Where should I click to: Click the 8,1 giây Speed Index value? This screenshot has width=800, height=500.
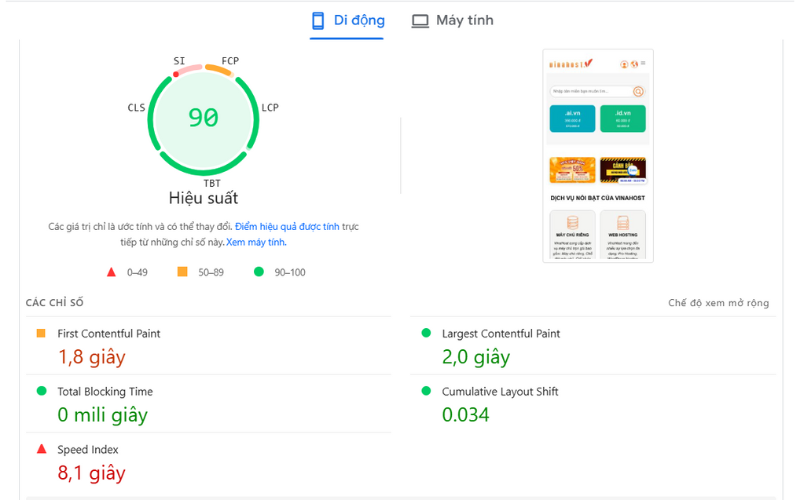91,473
